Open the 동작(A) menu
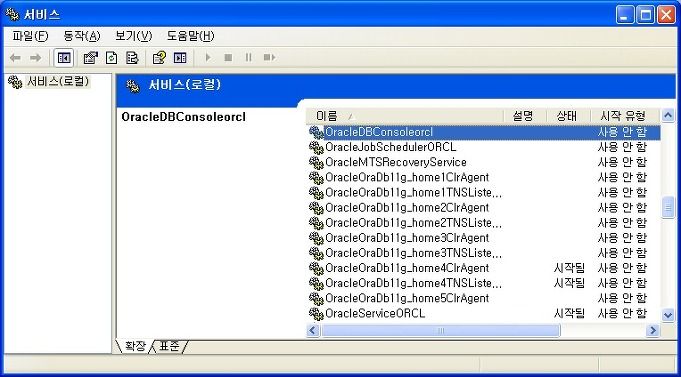This screenshot has height=377, width=681. click(82, 36)
